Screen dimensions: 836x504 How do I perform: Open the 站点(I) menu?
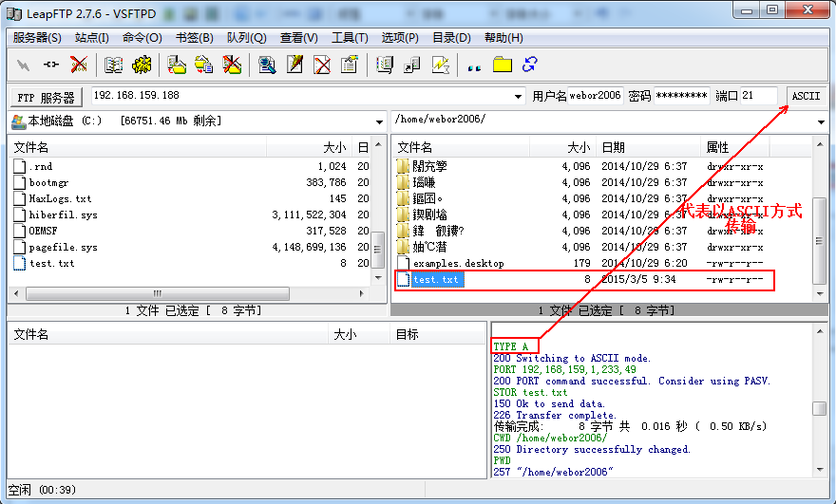92,38
